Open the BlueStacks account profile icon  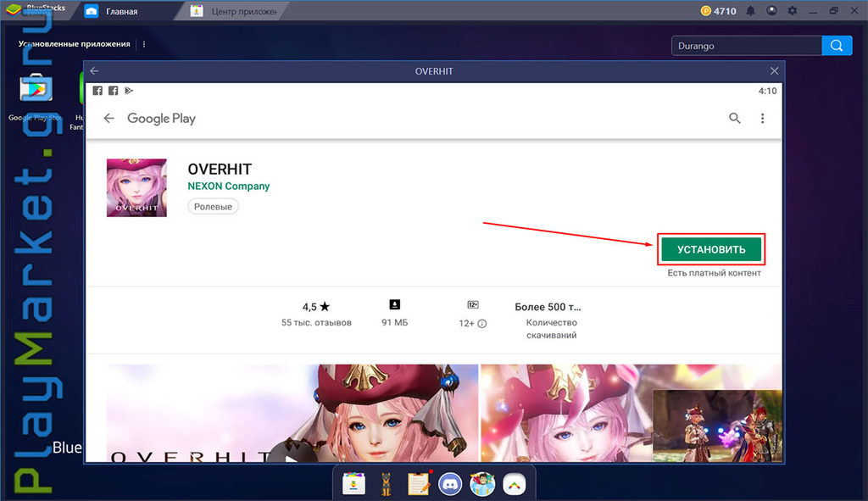tap(771, 11)
